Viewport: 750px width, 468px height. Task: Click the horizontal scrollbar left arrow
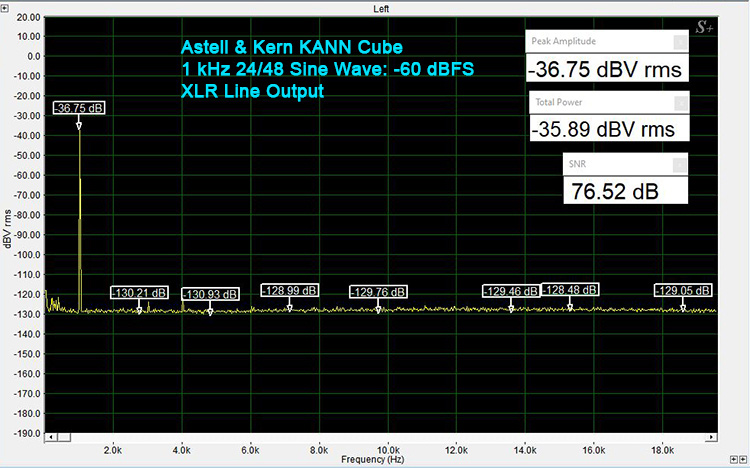[50, 438]
